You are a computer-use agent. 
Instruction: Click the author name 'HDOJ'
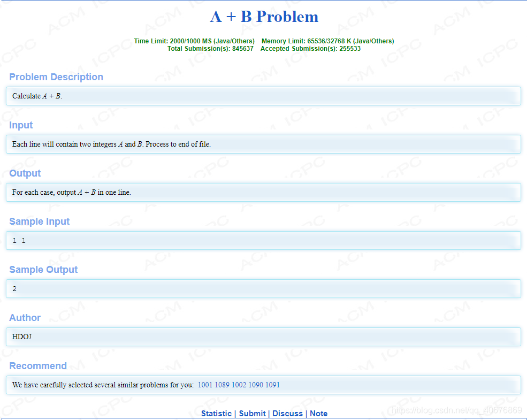pos(22,337)
